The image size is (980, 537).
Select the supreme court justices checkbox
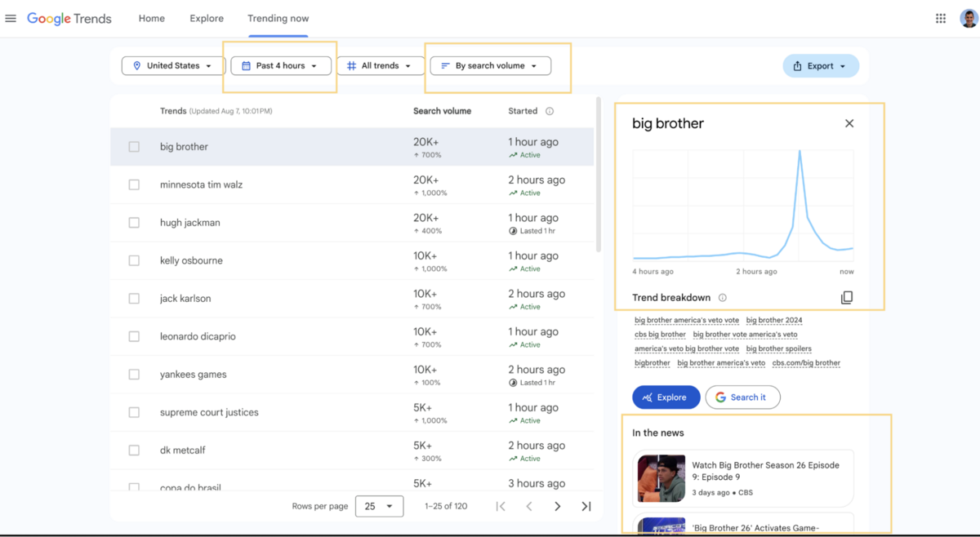coord(134,412)
